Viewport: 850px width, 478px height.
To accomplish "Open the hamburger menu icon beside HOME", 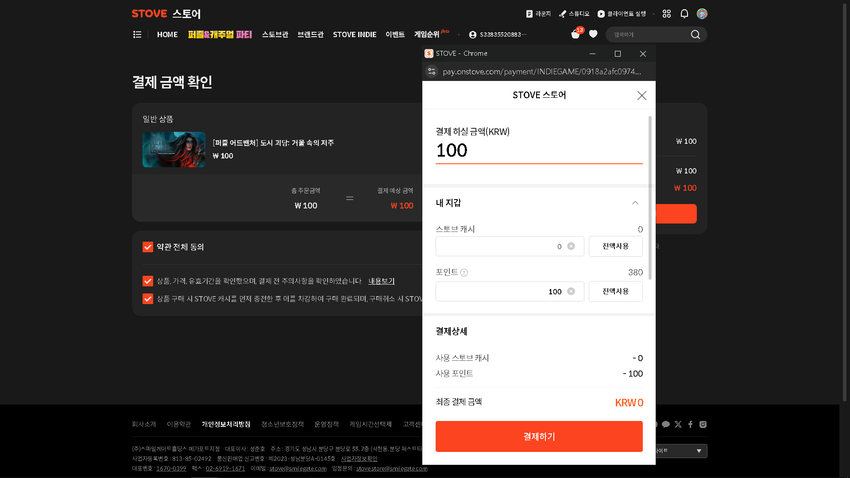I will click(137, 35).
